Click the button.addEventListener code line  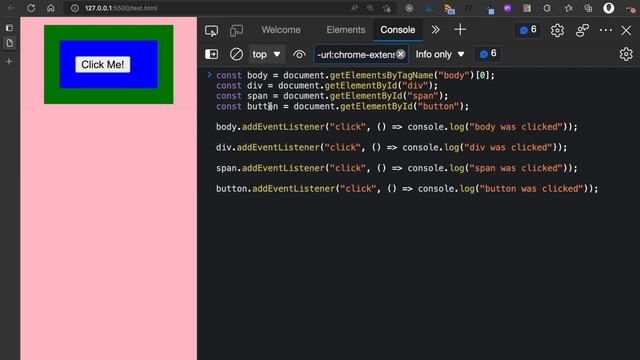(407, 189)
